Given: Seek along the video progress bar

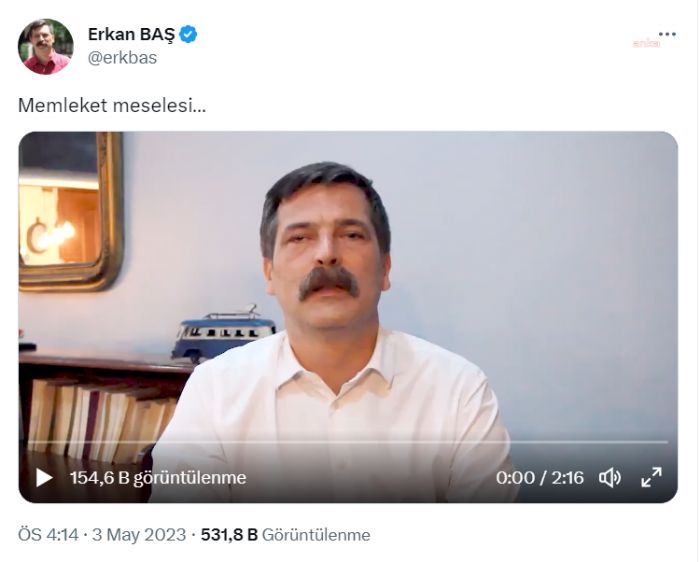Looking at the screenshot, I should click(x=348, y=442).
